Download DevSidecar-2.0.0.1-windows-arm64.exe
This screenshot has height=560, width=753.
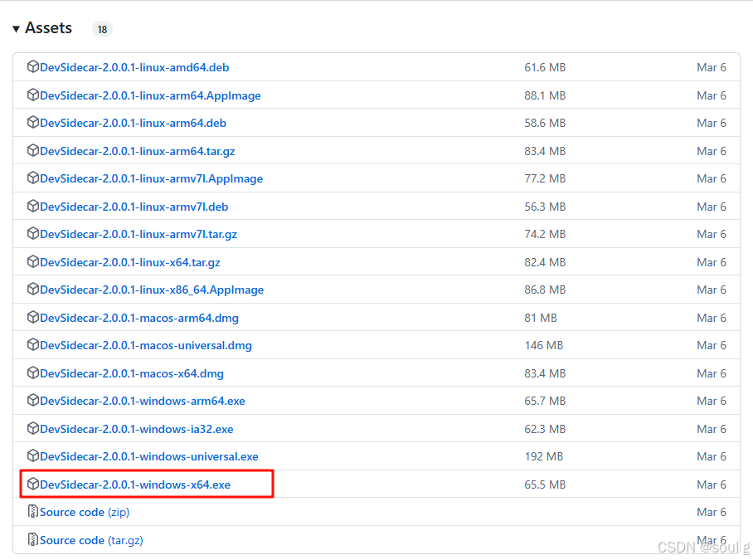[x=143, y=401]
